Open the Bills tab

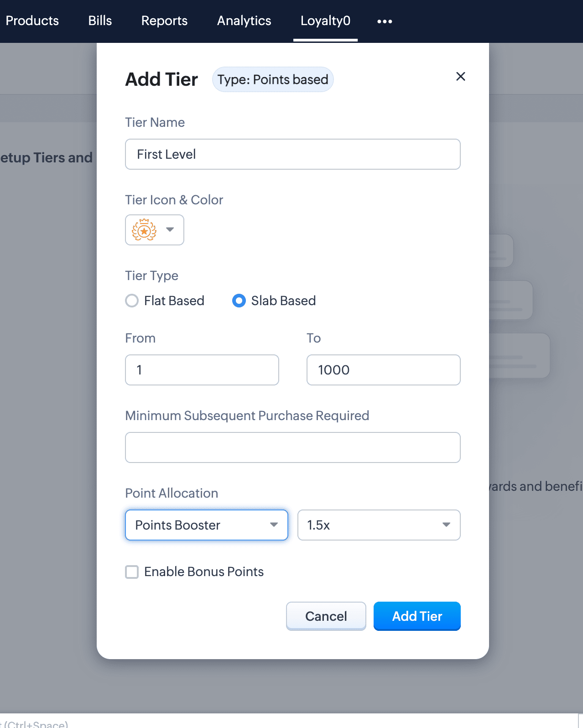click(100, 21)
